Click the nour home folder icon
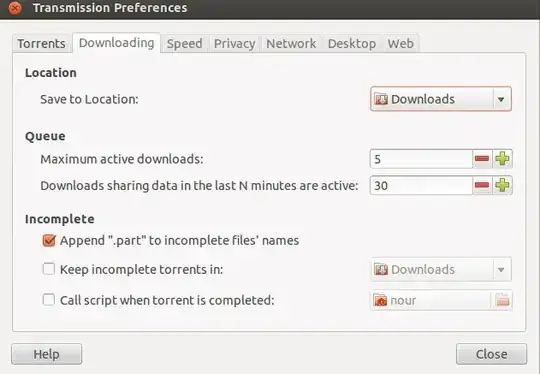This screenshot has height=374, width=540. [x=380, y=300]
